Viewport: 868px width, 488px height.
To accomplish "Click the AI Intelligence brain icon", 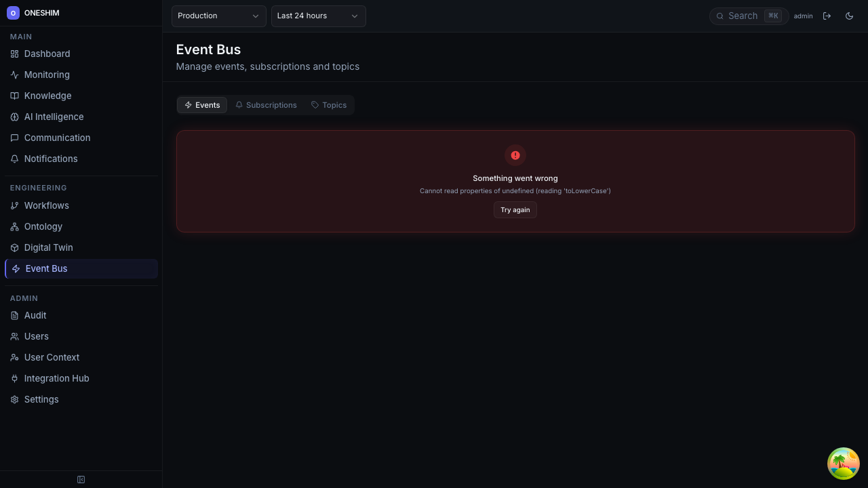I will 15,117.
